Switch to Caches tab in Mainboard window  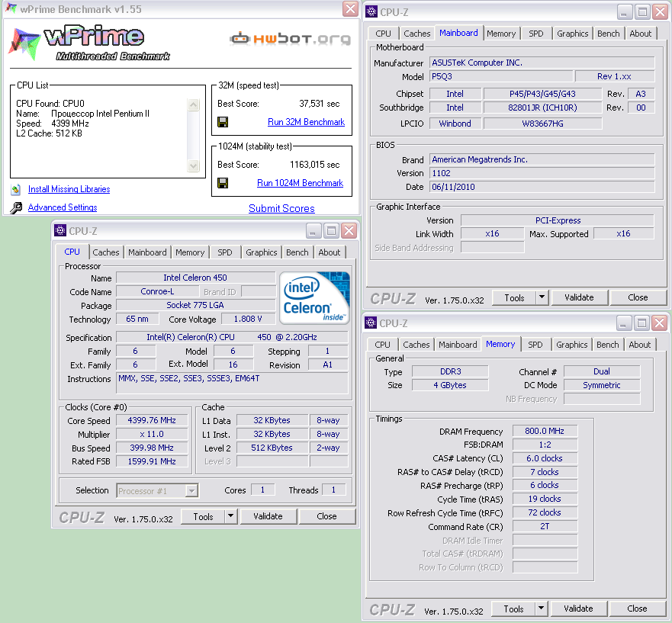(x=416, y=34)
